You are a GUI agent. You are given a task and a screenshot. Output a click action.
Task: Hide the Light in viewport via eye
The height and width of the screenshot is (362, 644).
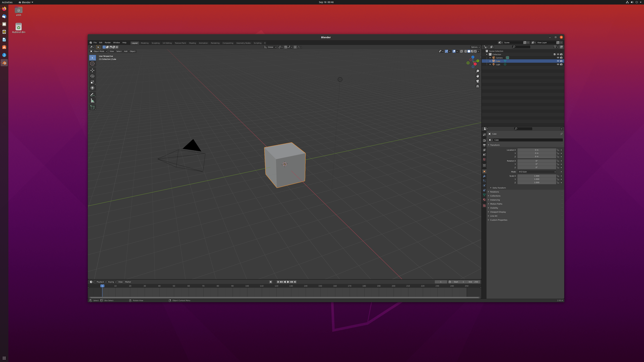558,65
